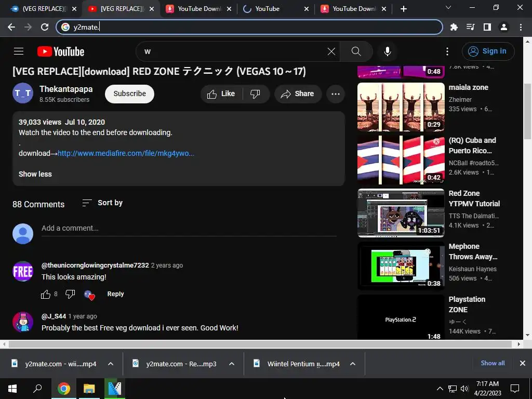This screenshot has height=399, width=532.
Task: Expand options for Wiintel Pentium mp4 download
Action: coord(353,364)
